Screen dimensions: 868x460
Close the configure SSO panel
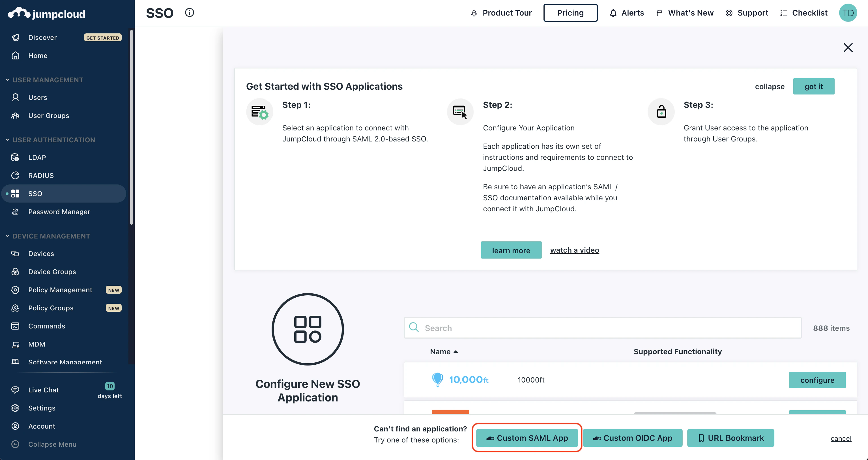[848, 48]
